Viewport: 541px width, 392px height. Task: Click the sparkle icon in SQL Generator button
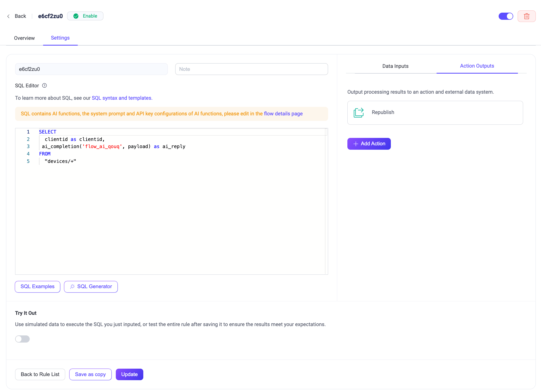72,287
